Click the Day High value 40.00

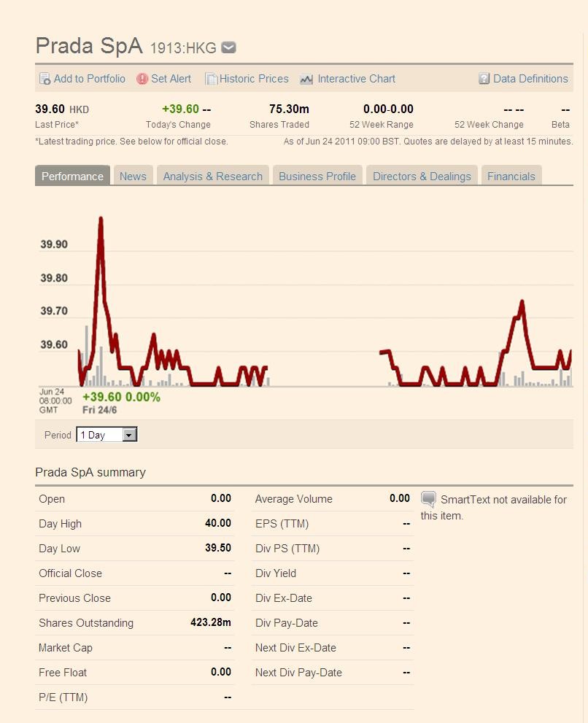218,523
